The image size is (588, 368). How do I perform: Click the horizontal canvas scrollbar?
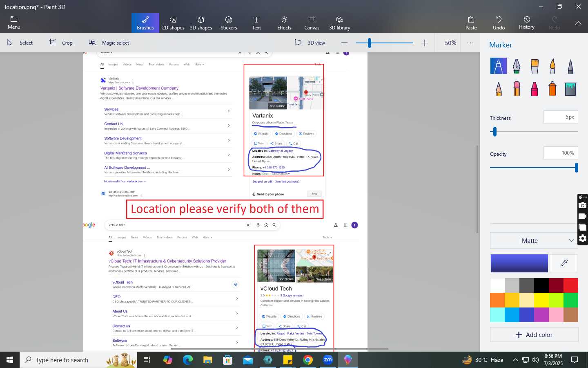[x=279, y=349]
